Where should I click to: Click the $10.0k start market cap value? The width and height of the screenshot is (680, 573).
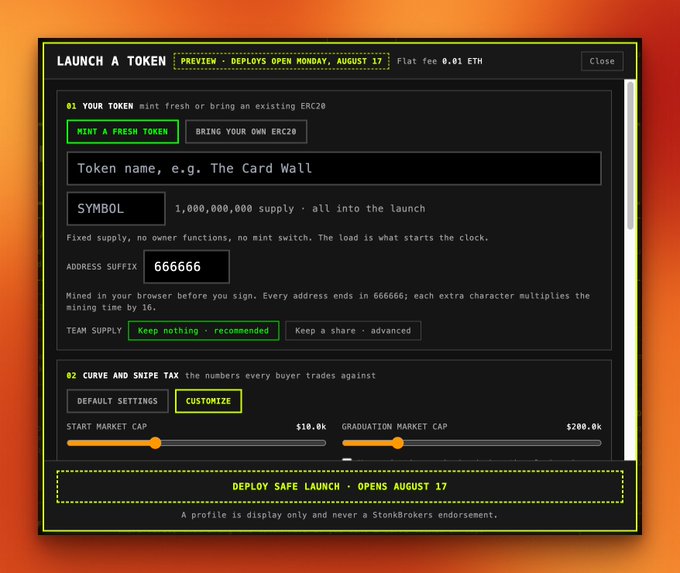(x=311, y=427)
